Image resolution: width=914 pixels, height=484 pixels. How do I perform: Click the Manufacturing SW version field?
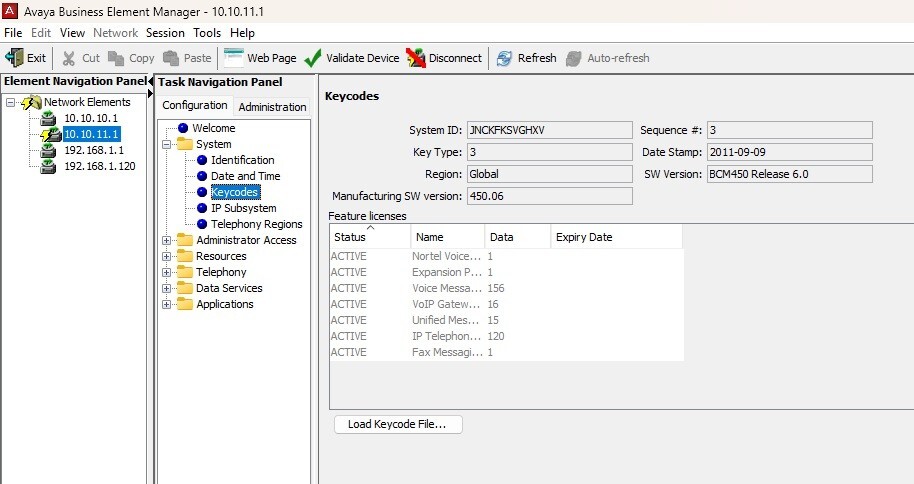[x=550, y=196]
